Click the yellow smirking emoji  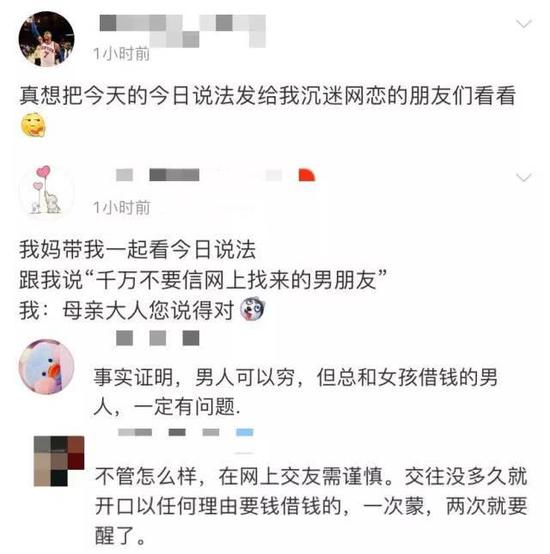pyautogui.click(x=33, y=125)
